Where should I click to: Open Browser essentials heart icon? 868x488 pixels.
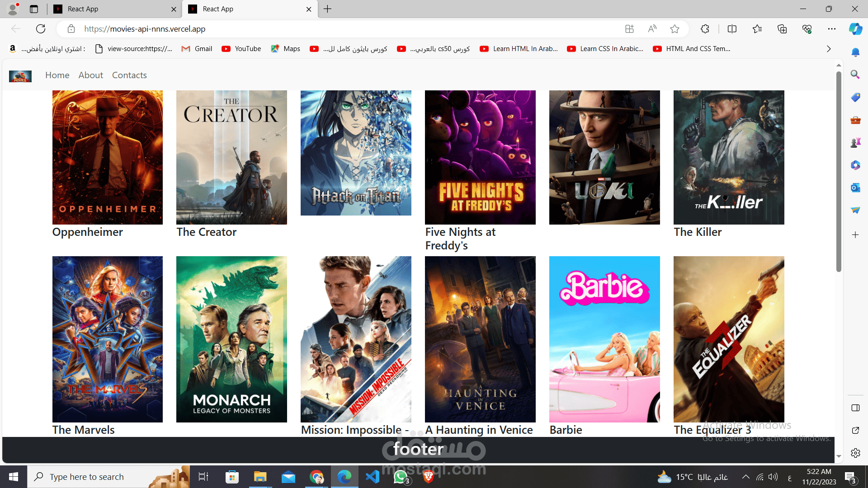(x=807, y=29)
